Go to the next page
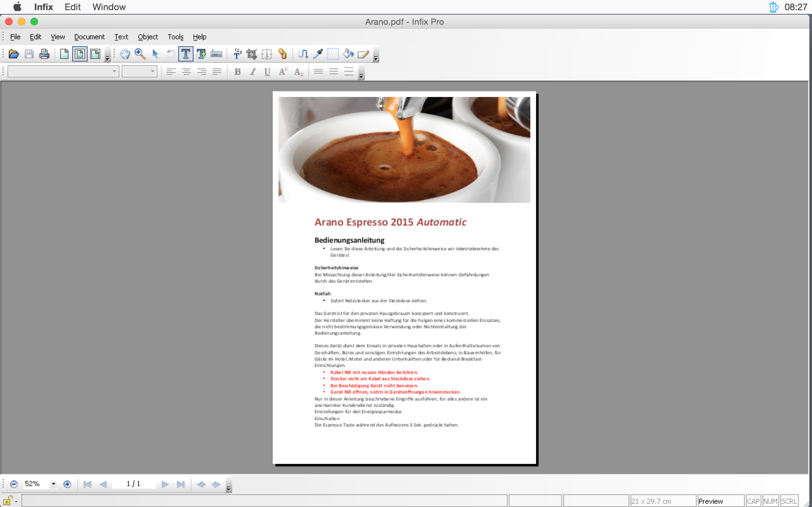Viewport: 812px width, 507px height. (165, 484)
